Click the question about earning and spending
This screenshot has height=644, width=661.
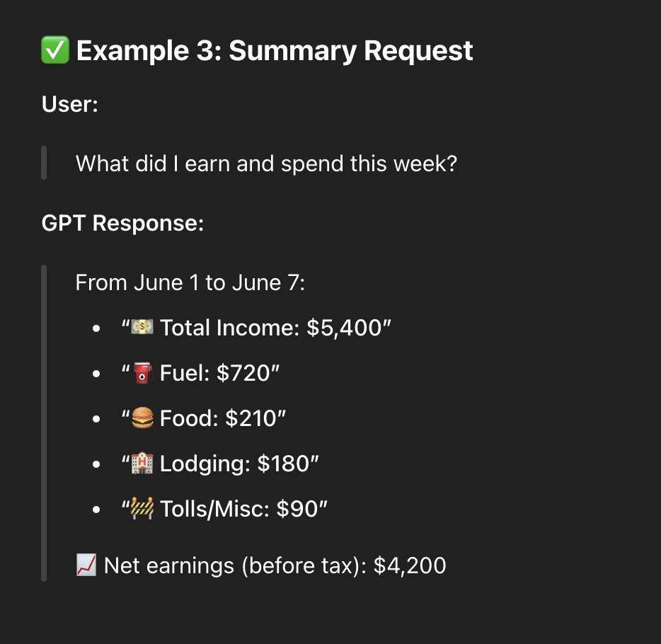tap(266, 163)
